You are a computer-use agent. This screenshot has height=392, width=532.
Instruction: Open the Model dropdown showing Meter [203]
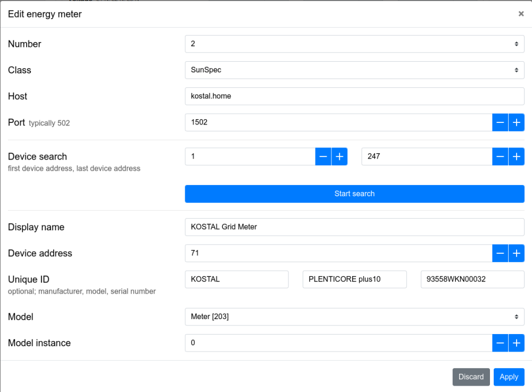coord(354,317)
